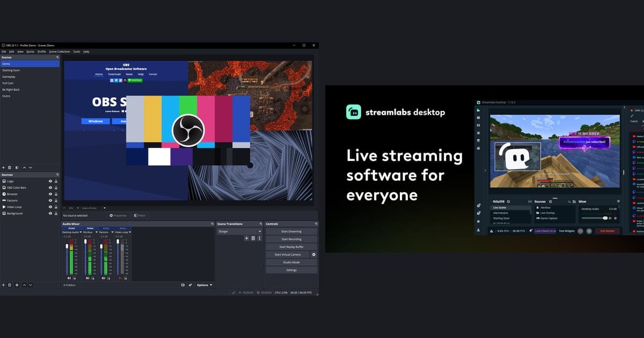Pop out the Sources dock with its float icon

(57, 174)
